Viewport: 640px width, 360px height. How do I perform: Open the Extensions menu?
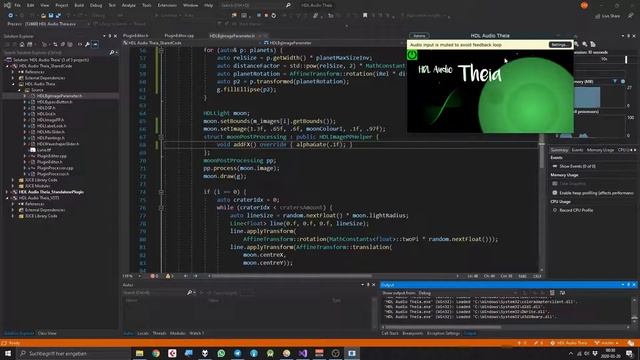(x=167, y=5)
